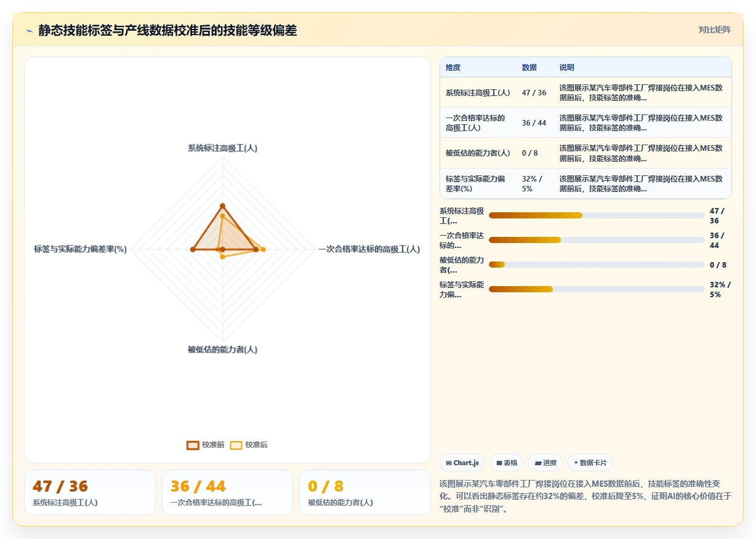Screen dimensions: 756x539
Task: Click table value 36 / 44
Action: coord(534,123)
